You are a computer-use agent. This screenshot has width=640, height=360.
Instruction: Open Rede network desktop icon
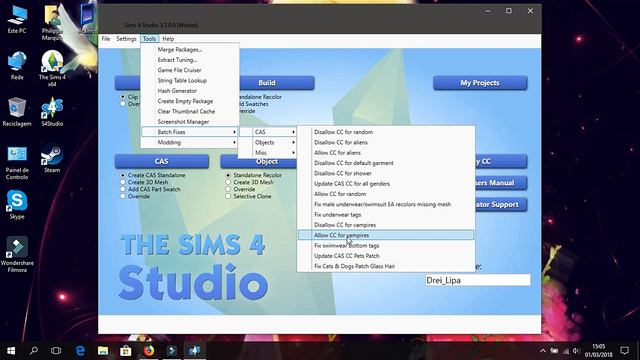pyautogui.click(x=17, y=66)
